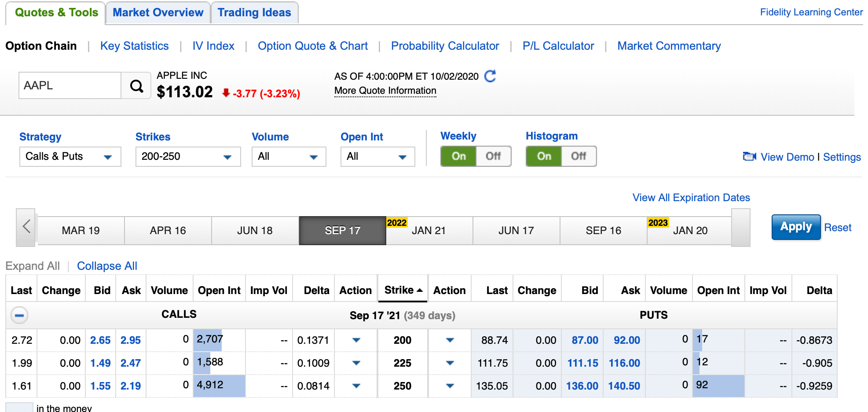This screenshot has width=868, height=412.
Task: Open Fidelity Learning Center link
Action: point(811,12)
